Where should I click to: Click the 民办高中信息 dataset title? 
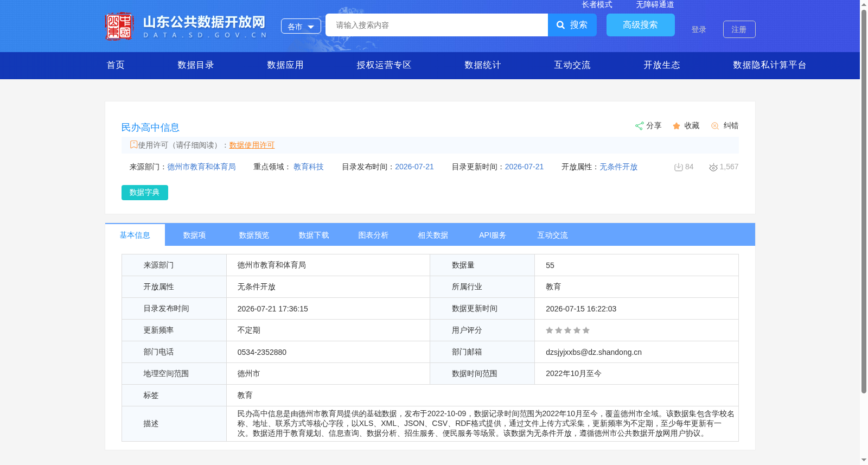click(150, 128)
